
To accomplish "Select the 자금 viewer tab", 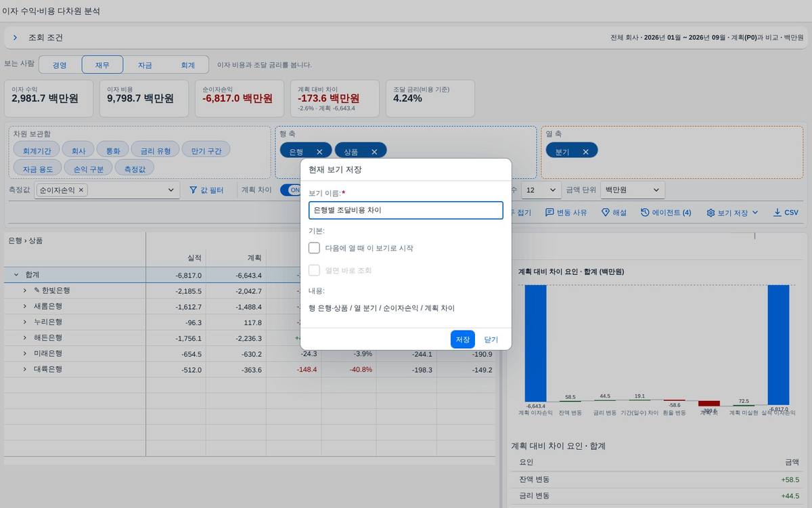I will (145, 65).
